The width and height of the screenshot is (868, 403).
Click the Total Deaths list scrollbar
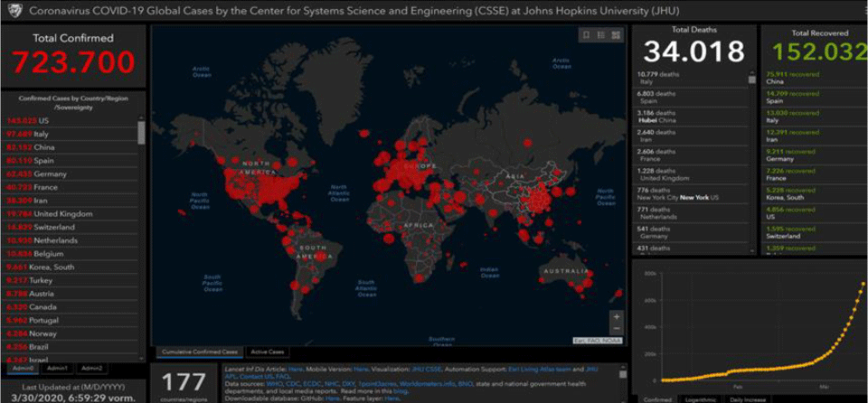point(751,80)
